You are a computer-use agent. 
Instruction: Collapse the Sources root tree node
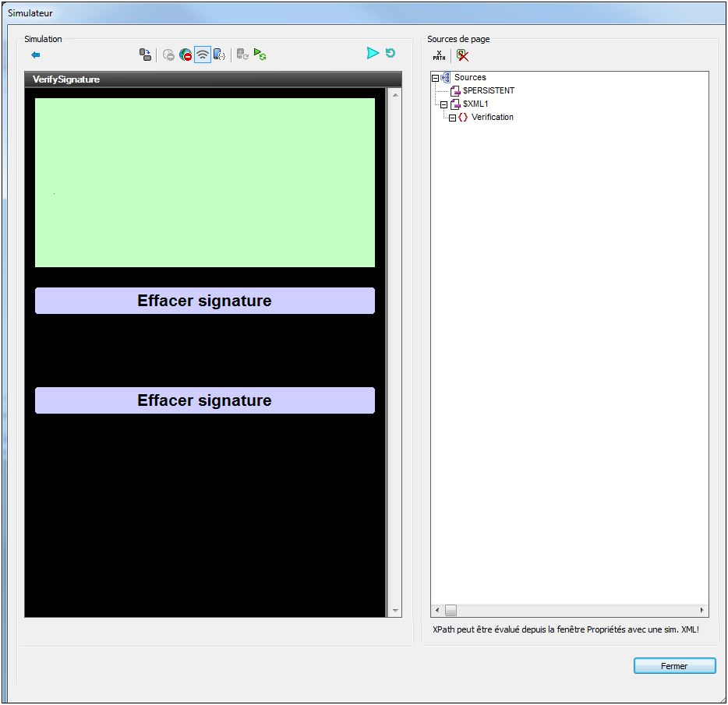(x=436, y=78)
